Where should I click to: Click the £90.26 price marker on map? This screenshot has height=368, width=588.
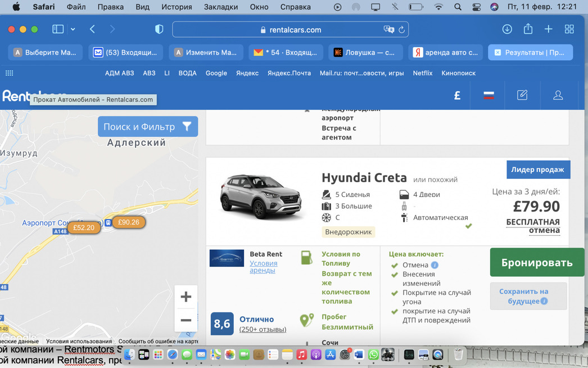tap(129, 222)
